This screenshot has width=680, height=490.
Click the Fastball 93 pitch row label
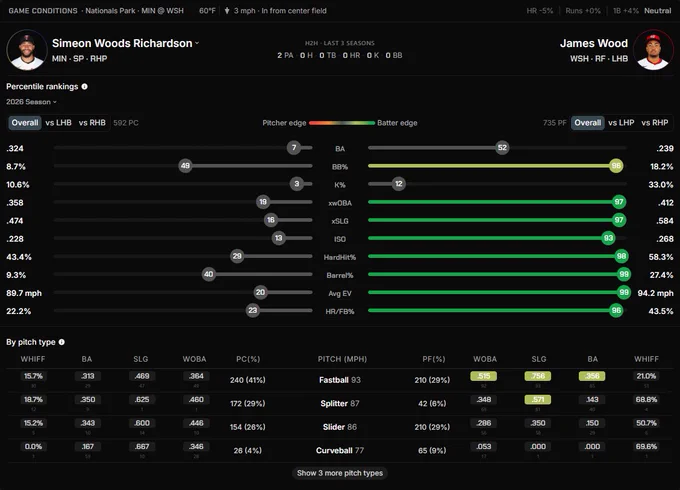pos(340,380)
